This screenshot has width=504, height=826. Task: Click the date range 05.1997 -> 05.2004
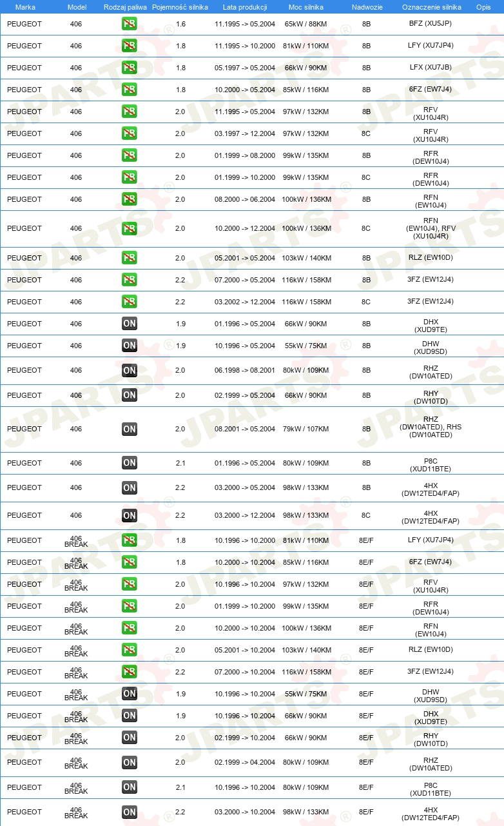point(245,68)
